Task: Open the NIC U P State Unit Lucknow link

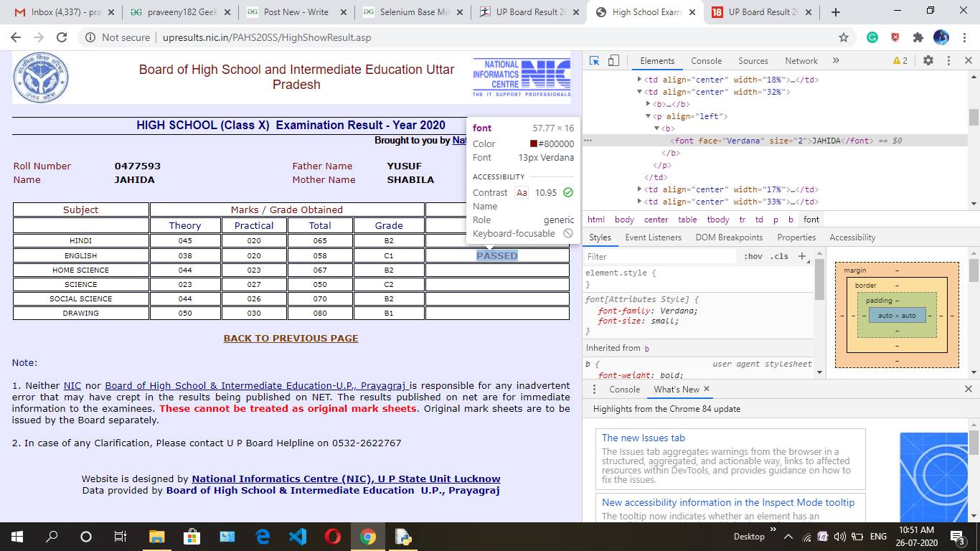Action: [346, 479]
